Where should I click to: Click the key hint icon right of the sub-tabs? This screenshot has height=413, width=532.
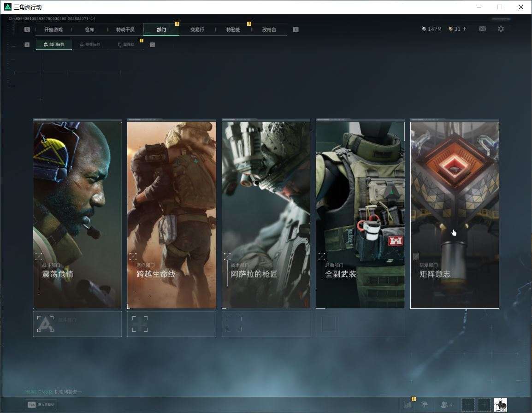(152, 44)
